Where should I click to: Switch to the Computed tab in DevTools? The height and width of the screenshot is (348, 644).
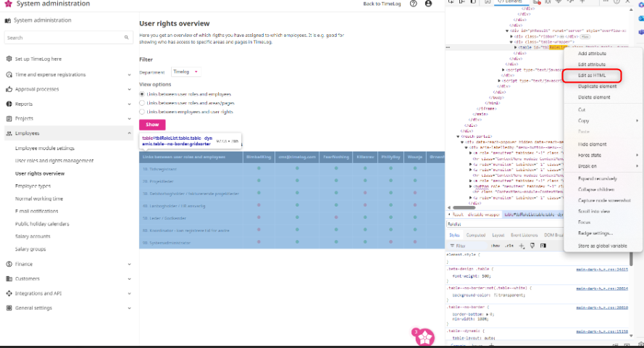pos(476,235)
